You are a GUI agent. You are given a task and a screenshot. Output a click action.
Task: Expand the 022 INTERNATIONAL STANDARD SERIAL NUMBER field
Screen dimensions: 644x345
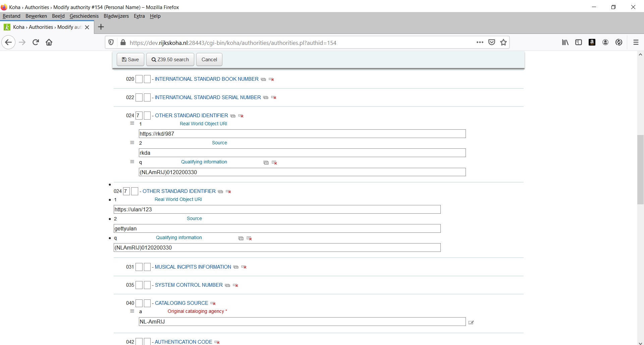coord(208,97)
